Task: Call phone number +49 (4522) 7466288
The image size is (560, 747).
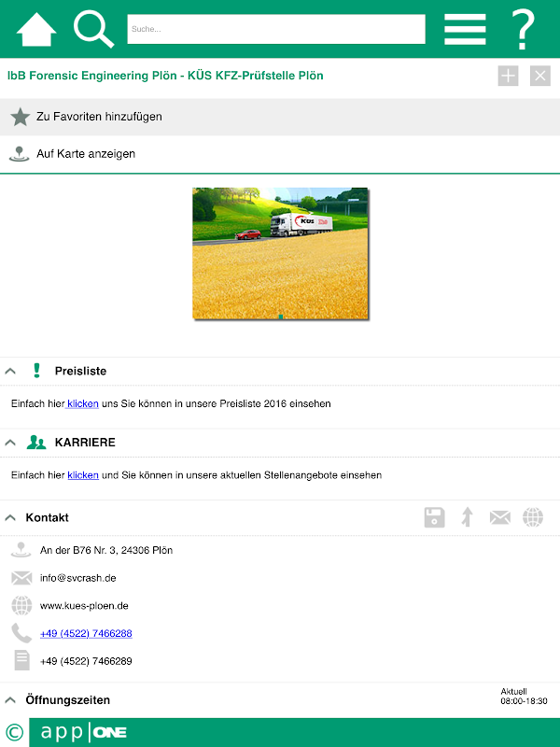Action: [86, 633]
